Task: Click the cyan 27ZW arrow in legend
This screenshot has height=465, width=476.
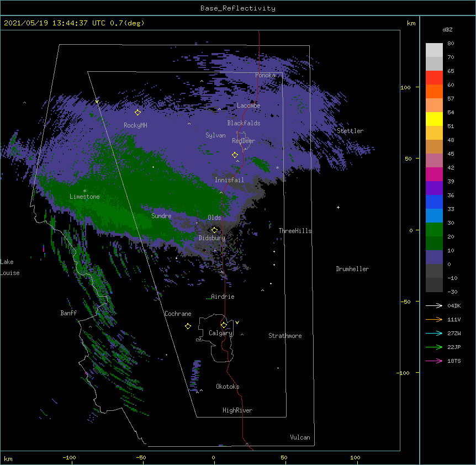Action: (x=434, y=333)
